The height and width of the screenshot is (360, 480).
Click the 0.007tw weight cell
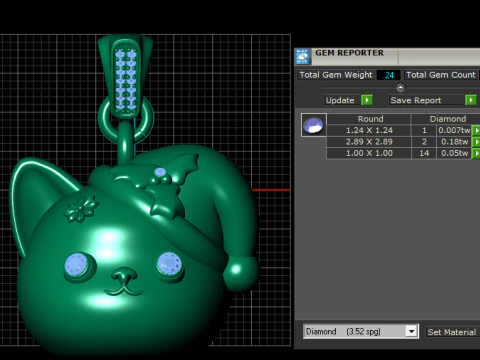tap(454, 130)
